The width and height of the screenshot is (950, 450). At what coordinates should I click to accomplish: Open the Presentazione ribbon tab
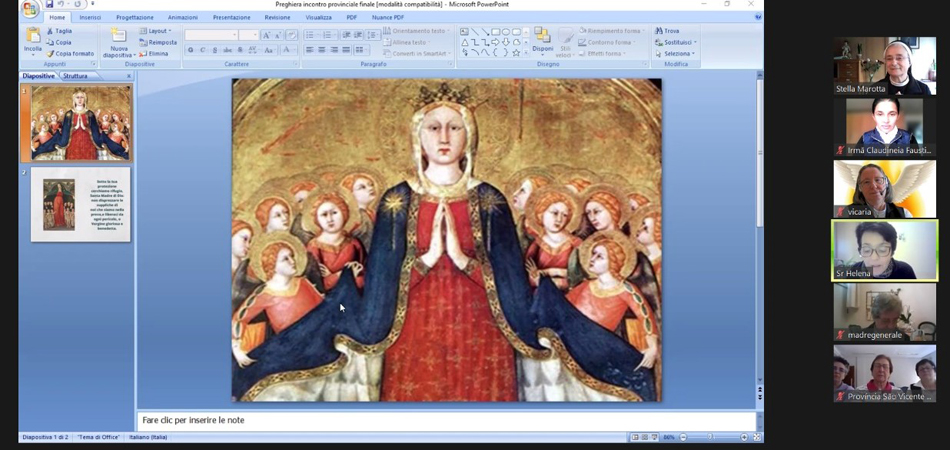[231, 18]
